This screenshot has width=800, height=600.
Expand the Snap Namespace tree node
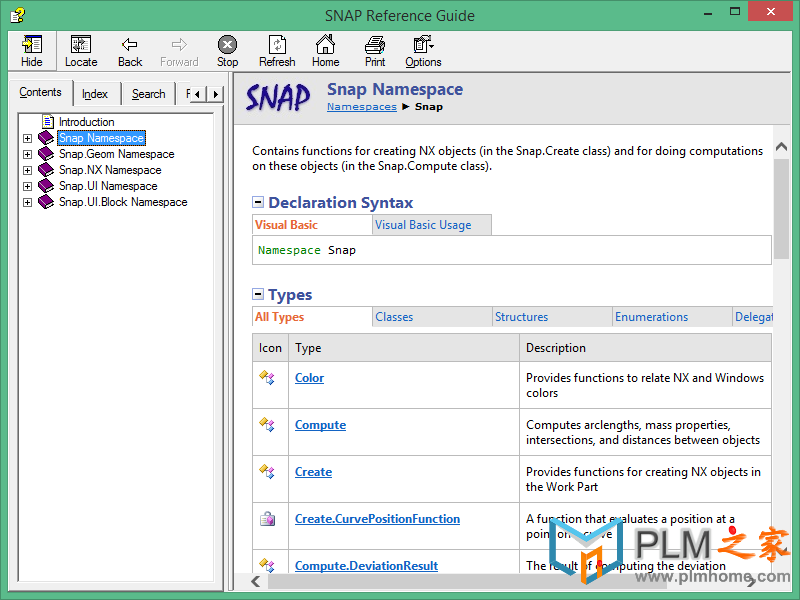click(28, 138)
